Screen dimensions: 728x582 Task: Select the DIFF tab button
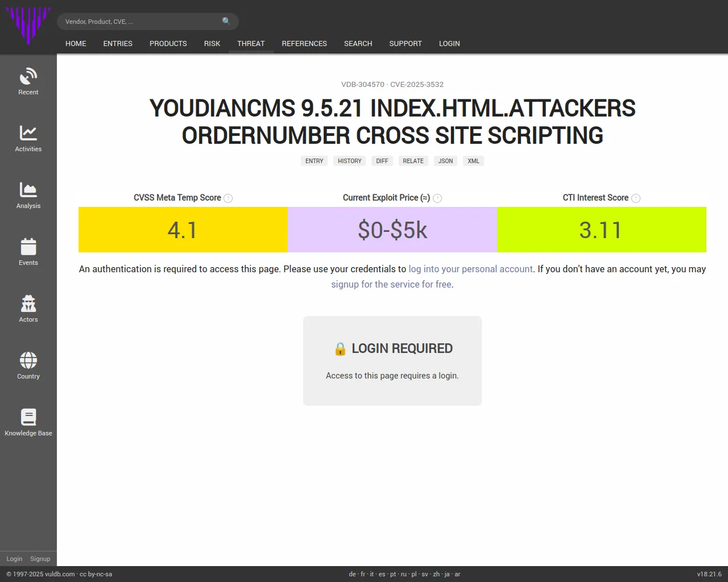click(x=382, y=161)
